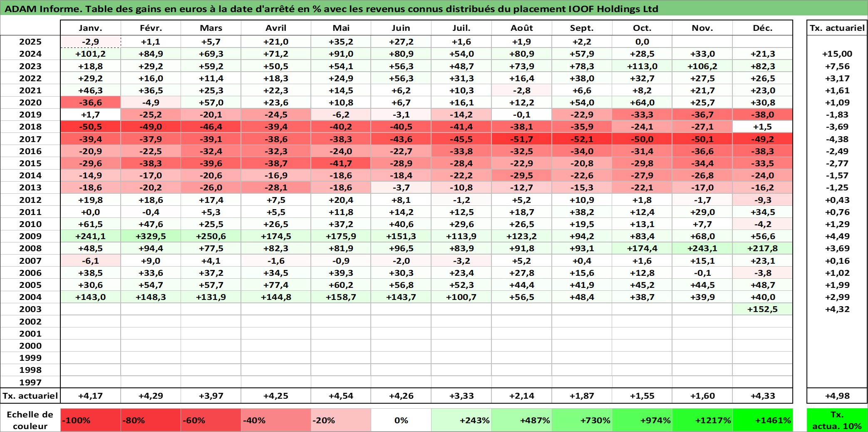Click the +1,55 Oct. actuarial rate
Viewport: 868px width, 432px height.
click(x=642, y=396)
